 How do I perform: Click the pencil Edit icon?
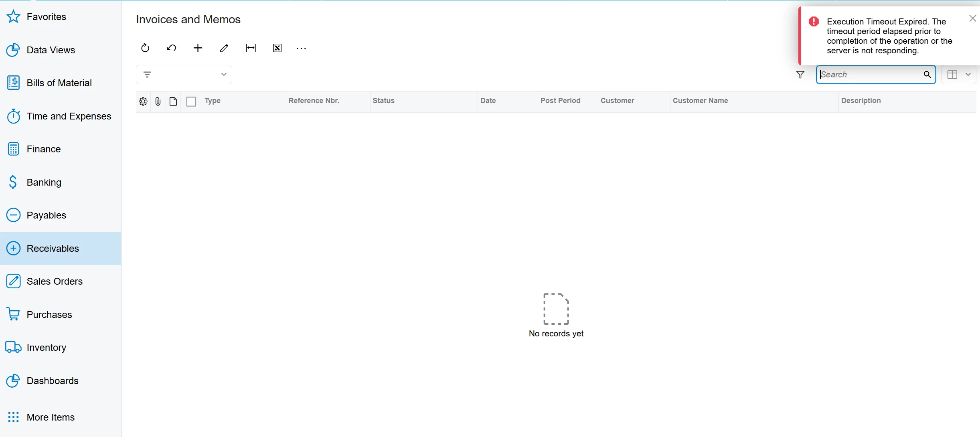tap(224, 48)
